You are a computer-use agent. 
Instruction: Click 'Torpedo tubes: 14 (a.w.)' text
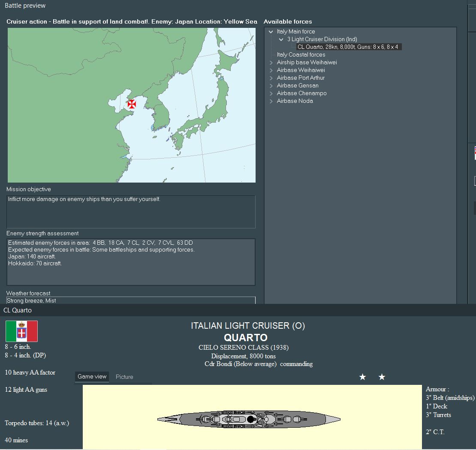click(37, 423)
